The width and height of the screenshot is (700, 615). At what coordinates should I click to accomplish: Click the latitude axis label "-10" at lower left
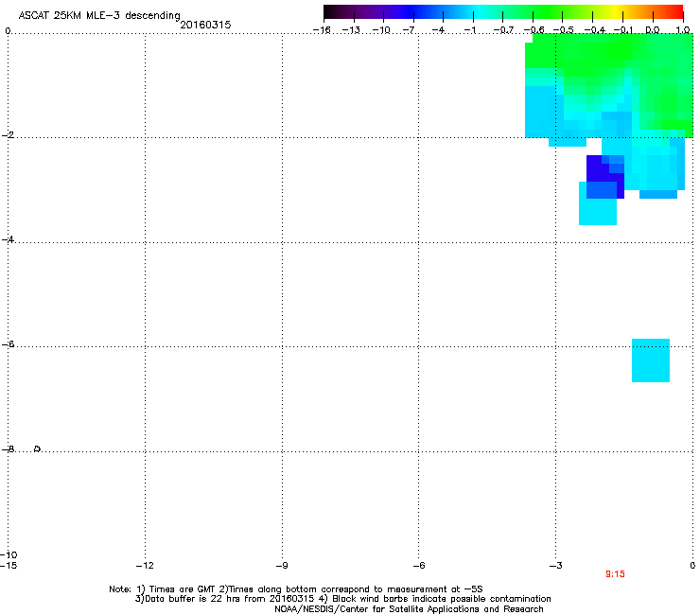pos(9,554)
